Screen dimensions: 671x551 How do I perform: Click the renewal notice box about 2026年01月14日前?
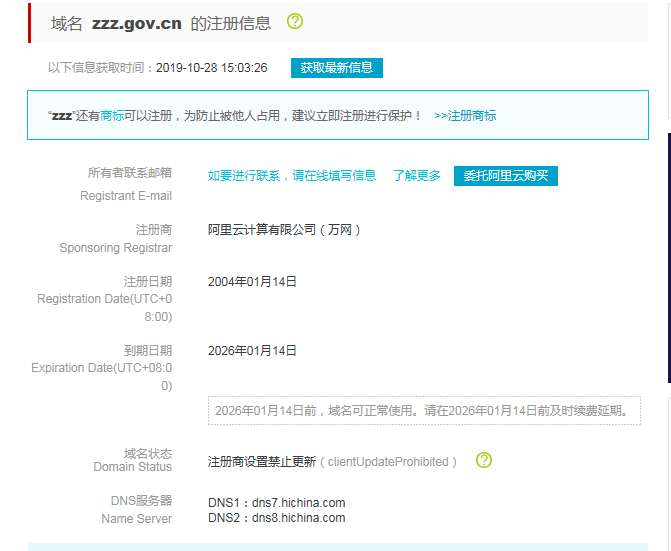(x=424, y=411)
